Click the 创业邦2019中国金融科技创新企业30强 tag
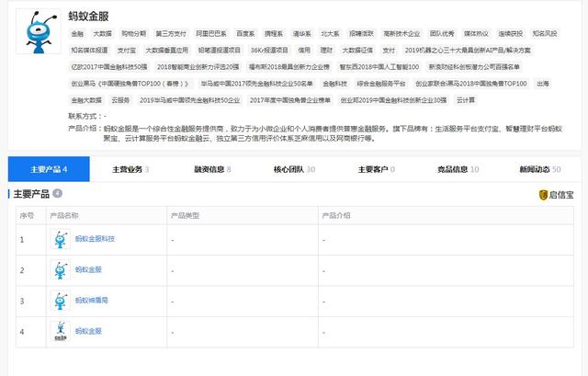 pos(393,100)
